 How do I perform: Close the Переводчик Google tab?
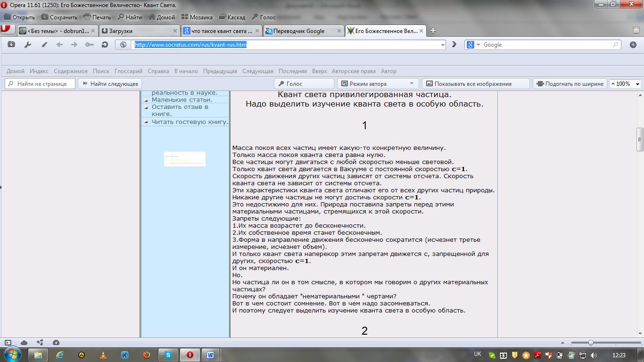(339, 31)
